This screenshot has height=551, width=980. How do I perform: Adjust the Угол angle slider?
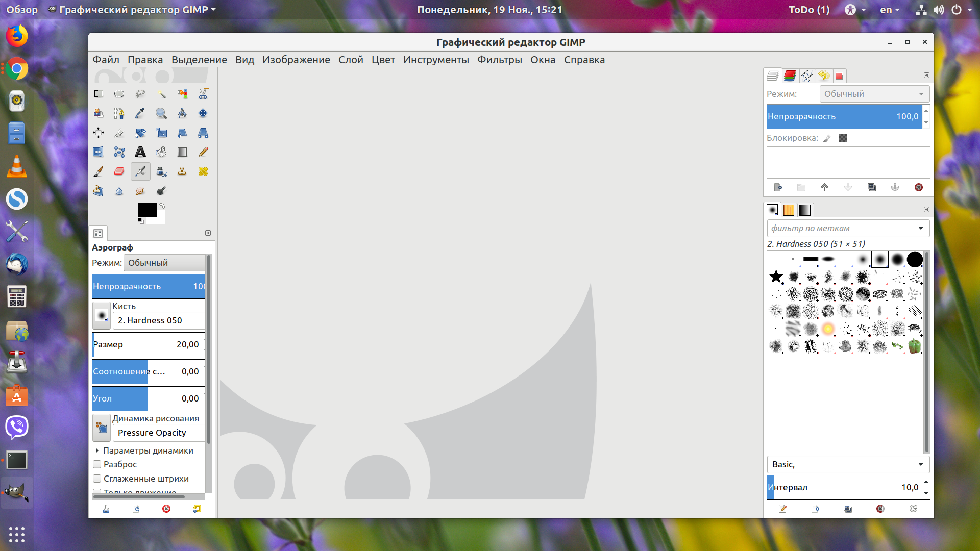149,398
